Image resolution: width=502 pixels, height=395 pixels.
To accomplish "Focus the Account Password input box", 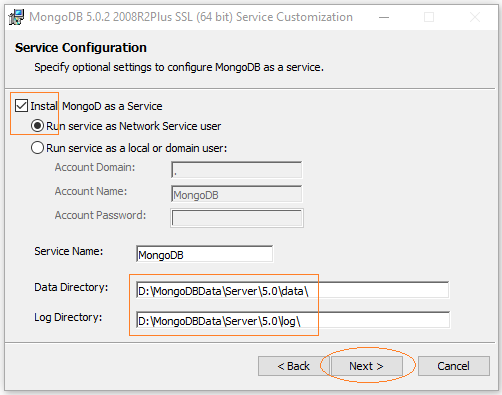I will pos(237,218).
